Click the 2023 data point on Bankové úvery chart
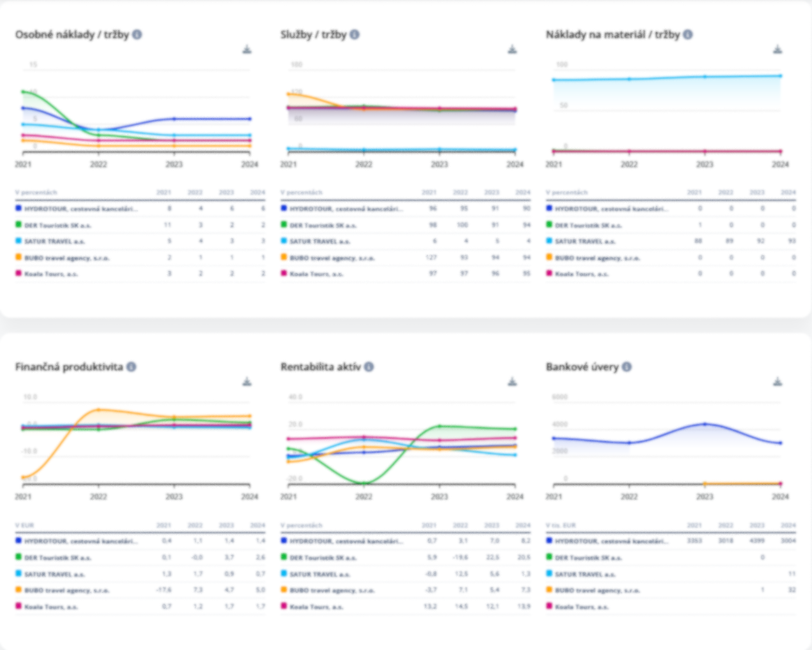 (705, 424)
